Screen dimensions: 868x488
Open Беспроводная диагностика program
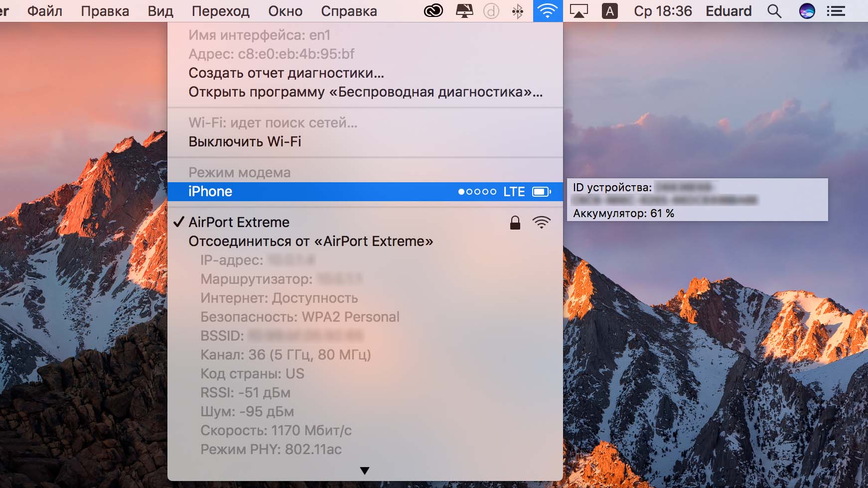(365, 92)
